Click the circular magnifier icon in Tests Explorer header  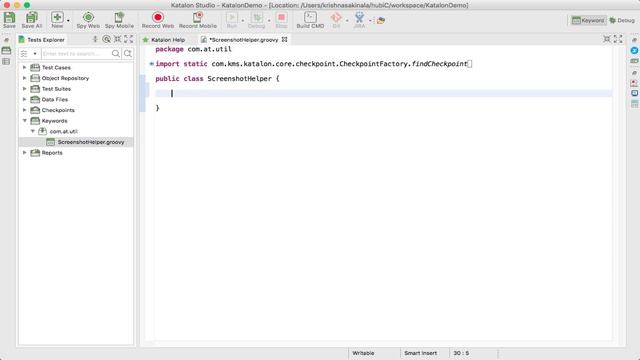coord(107,39)
